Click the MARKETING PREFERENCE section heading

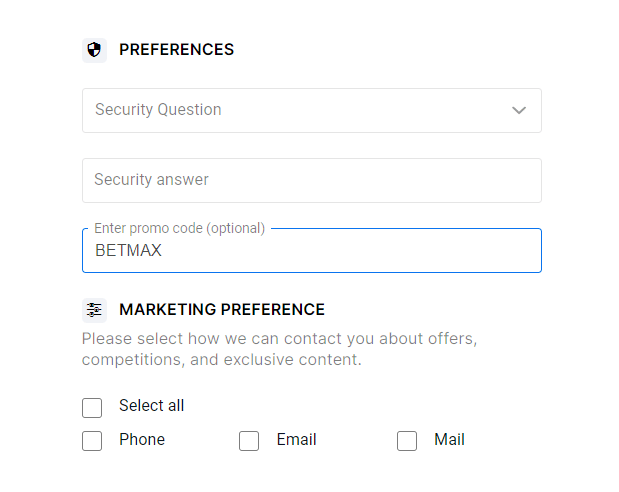(x=221, y=310)
